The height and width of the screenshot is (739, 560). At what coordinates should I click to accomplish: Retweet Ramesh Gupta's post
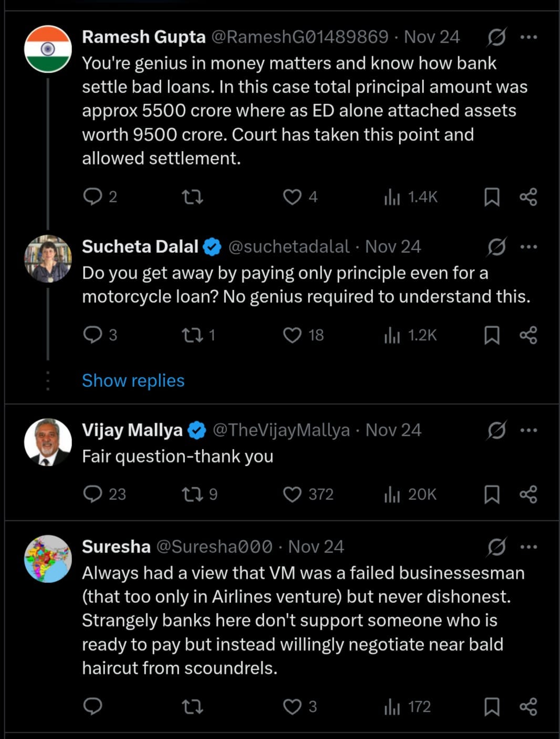pyautogui.click(x=192, y=197)
